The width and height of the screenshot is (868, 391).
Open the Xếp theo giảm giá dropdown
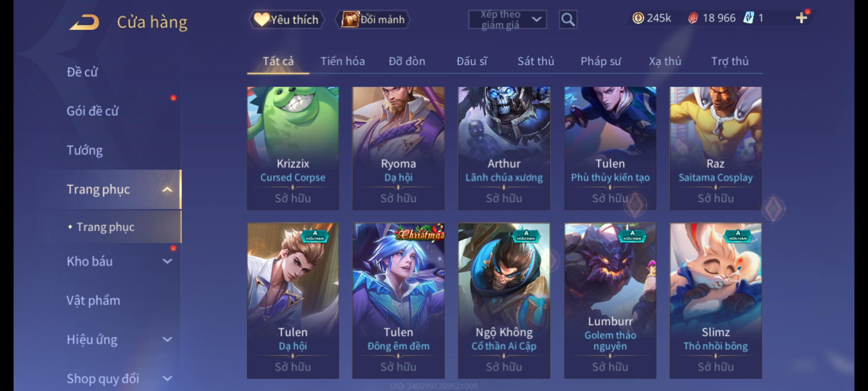507,20
